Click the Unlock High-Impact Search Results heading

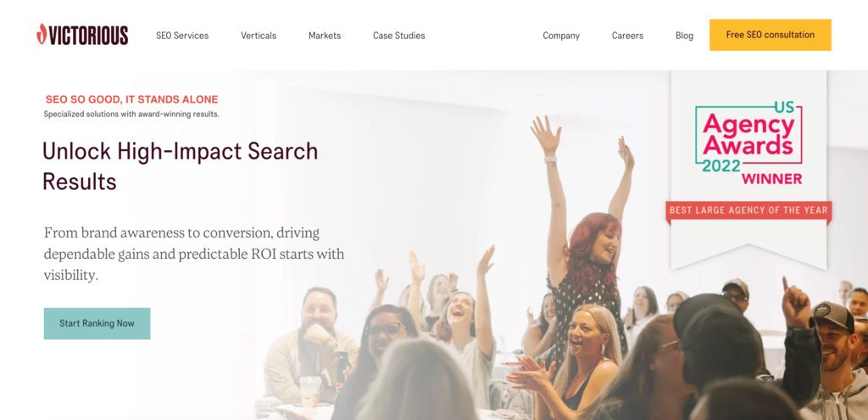coord(180,166)
